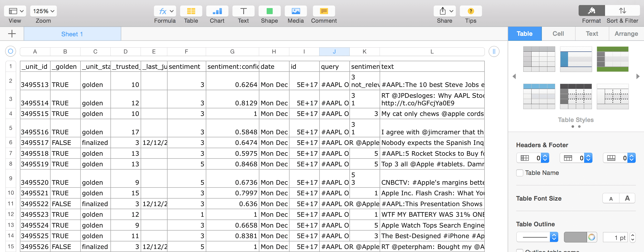Image resolution: width=644 pixels, height=252 pixels.
Task: Insert a shape using the Shape icon
Action: click(269, 11)
